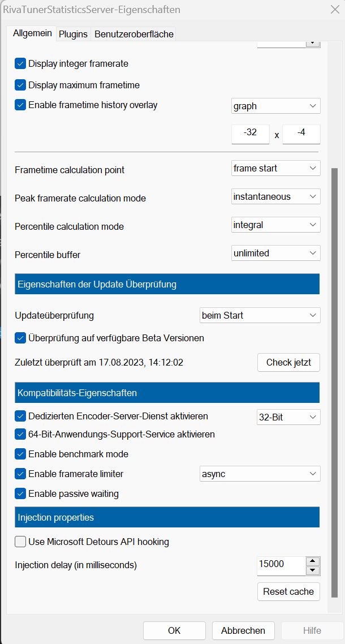Increase Injection delay with up arrow
Screen dimensions: 345x644
313,561
